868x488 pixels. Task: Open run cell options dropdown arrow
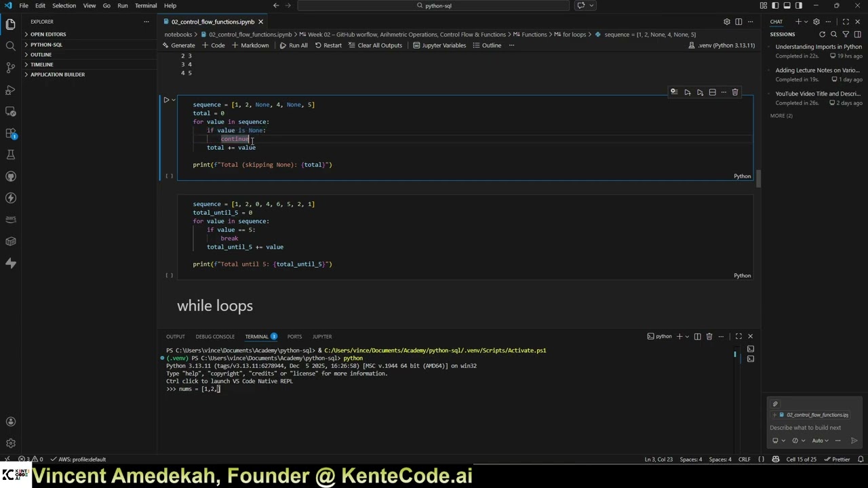[x=174, y=100]
